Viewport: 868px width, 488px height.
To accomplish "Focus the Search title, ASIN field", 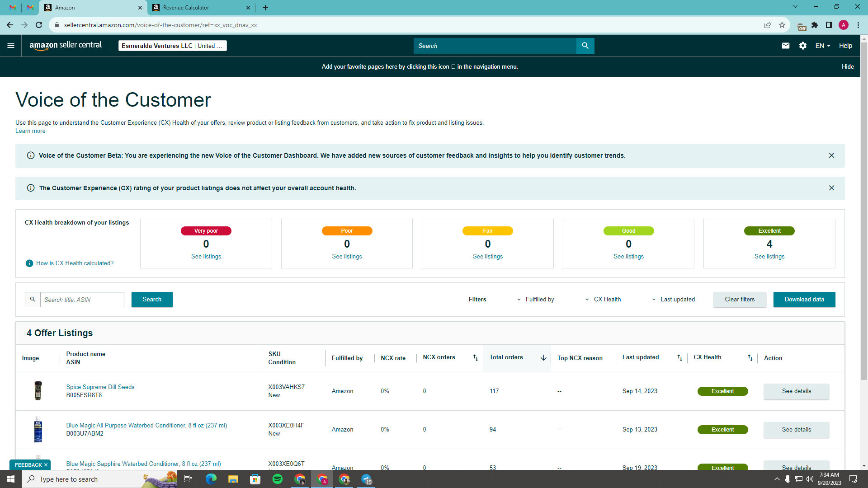I will click(x=82, y=300).
